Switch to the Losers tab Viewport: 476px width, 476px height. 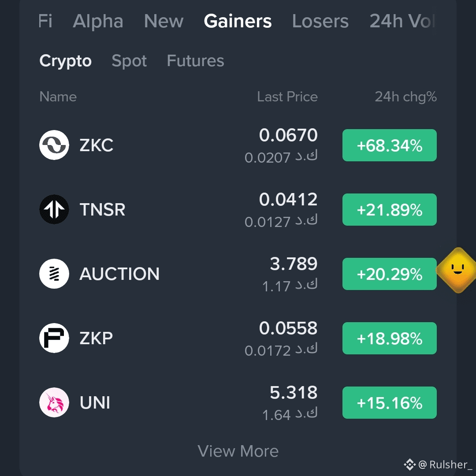tap(320, 21)
